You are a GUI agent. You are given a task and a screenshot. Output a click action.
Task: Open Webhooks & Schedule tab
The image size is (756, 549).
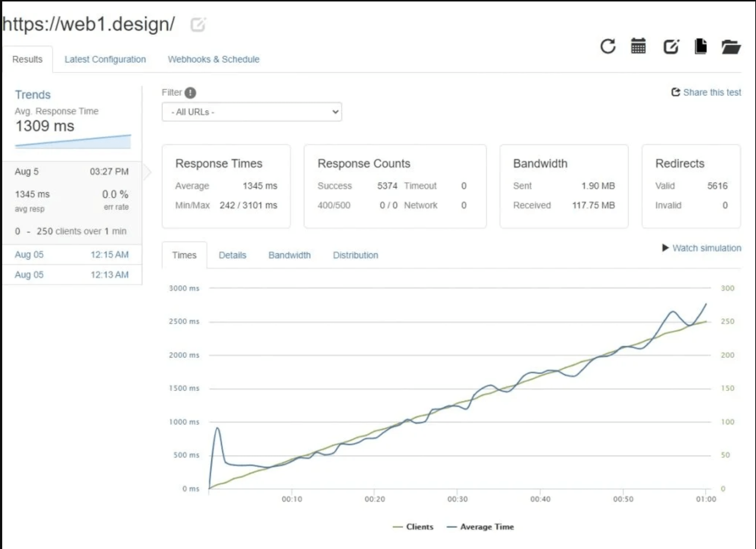(214, 59)
